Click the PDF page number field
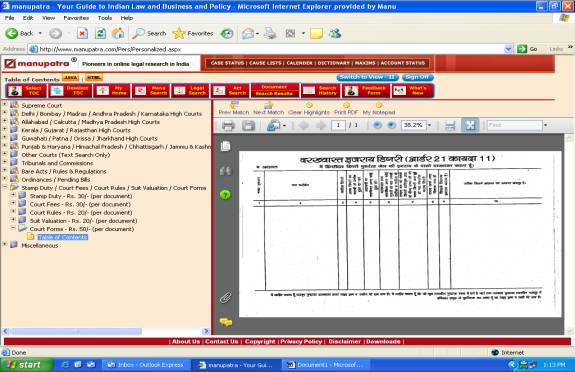 tap(338, 125)
